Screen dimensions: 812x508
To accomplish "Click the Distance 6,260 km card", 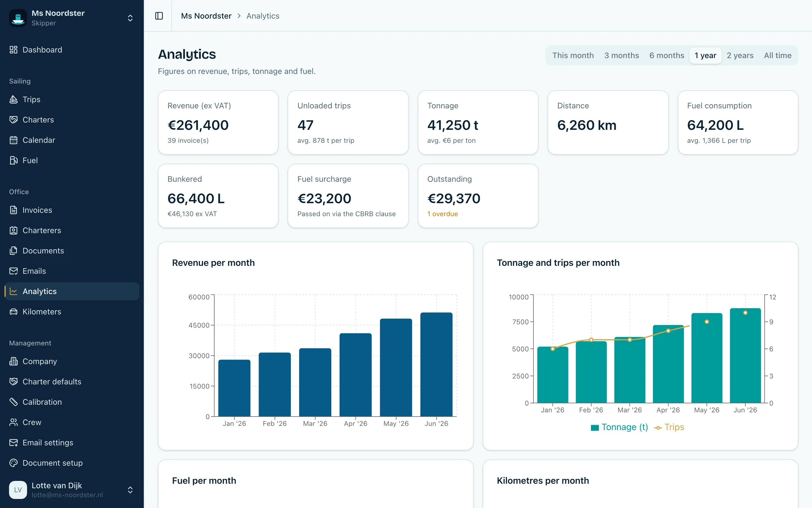I will pyautogui.click(x=608, y=123).
